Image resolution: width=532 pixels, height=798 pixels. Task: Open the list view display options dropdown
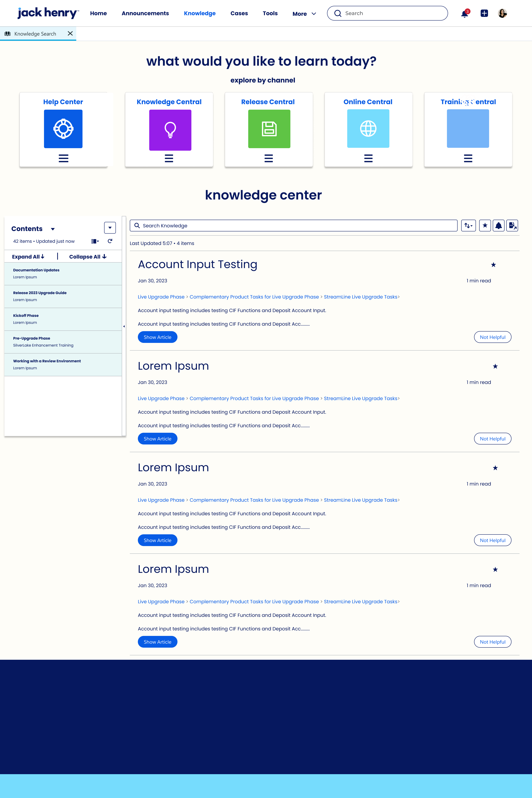95,241
